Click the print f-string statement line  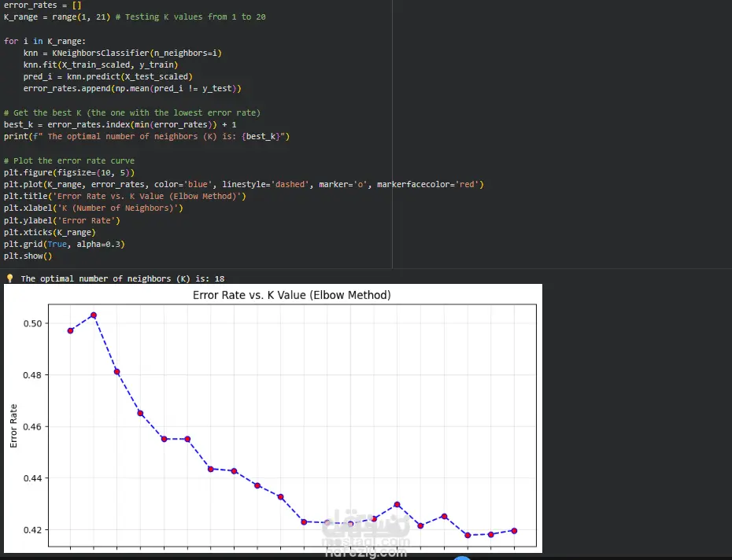pyautogui.click(x=146, y=137)
